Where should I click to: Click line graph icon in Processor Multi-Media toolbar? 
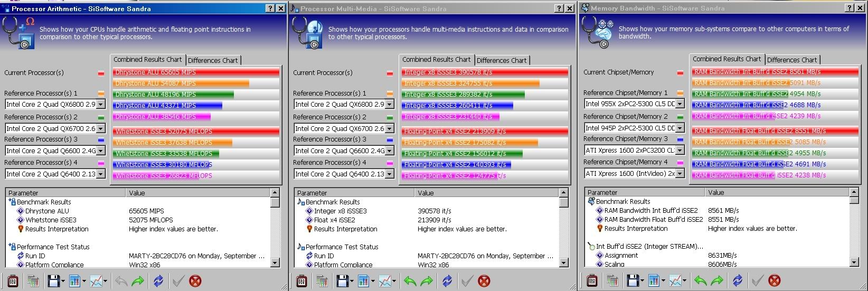pos(384,280)
